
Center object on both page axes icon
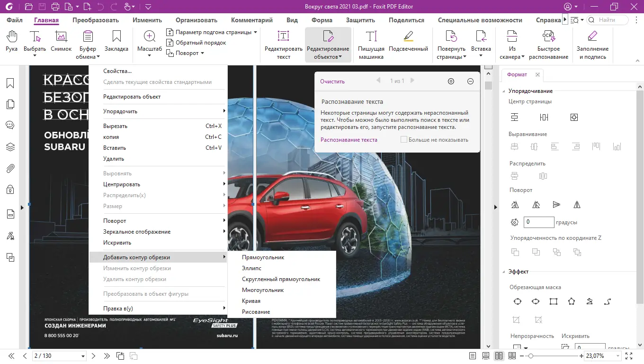point(574,117)
